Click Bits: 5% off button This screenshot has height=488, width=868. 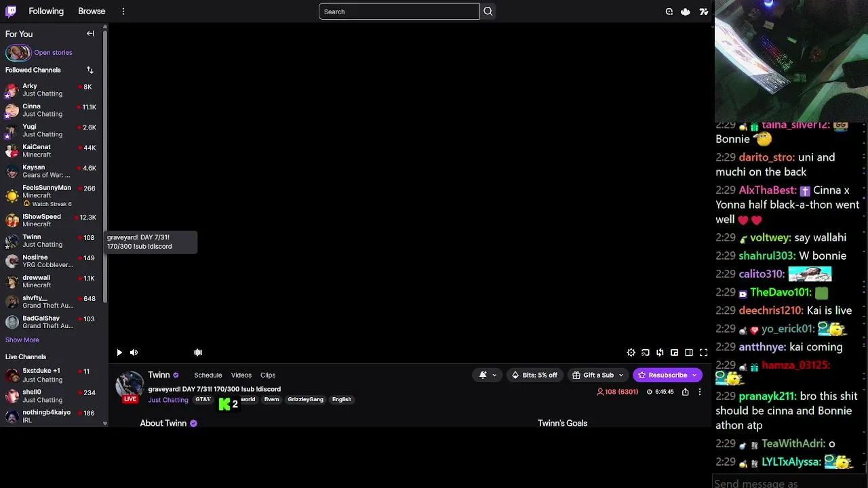[534, 375]
